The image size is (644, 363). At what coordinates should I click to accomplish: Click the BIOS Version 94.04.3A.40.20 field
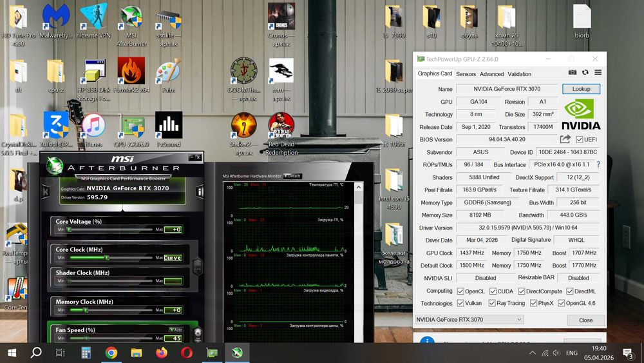507,139
